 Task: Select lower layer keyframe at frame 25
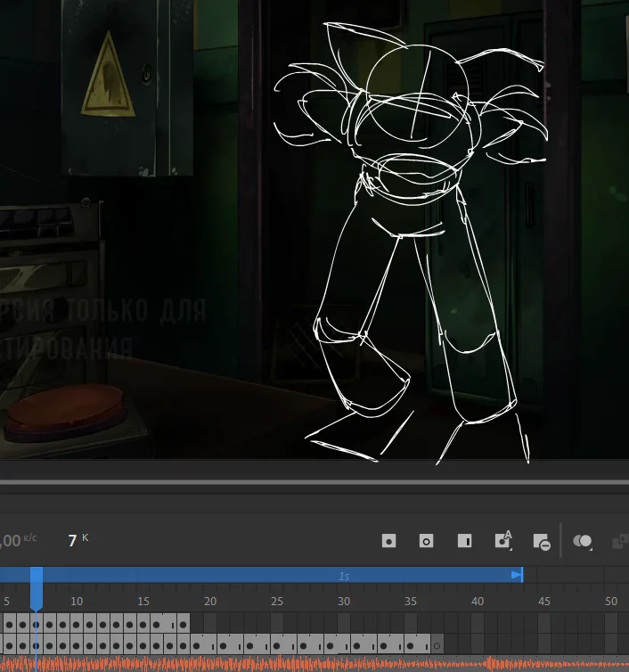point(277,645)
